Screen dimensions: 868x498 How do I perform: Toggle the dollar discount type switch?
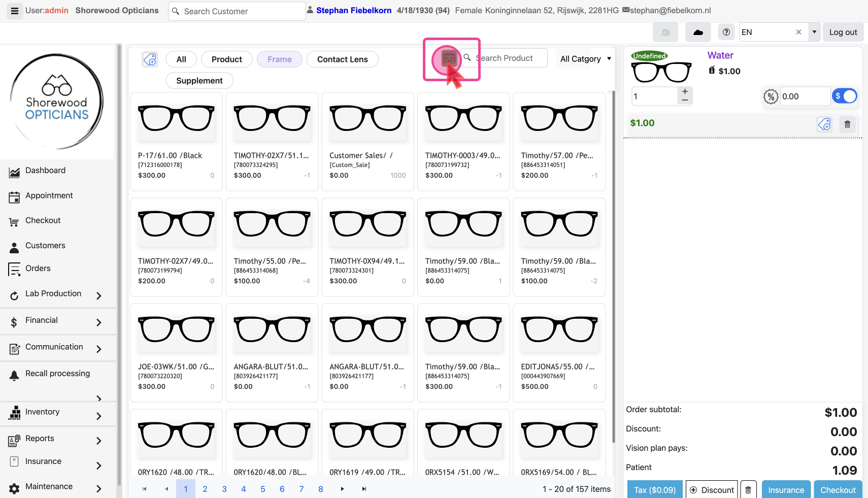845,96
